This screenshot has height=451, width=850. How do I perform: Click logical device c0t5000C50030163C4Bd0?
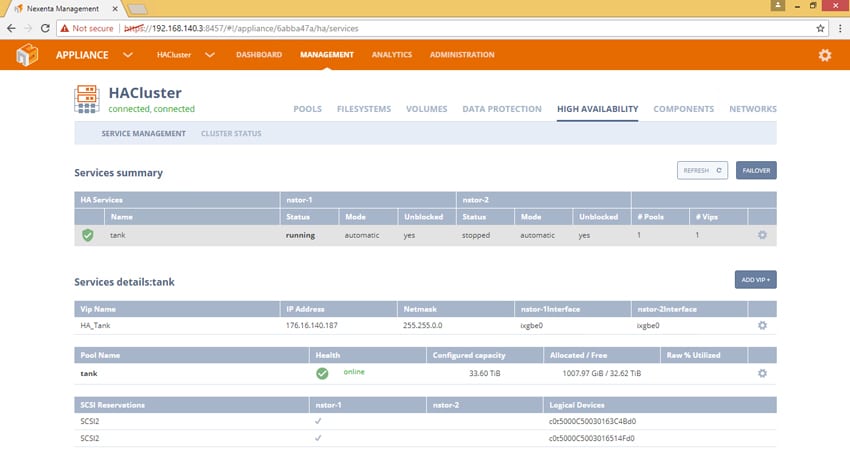pos(592,421)
